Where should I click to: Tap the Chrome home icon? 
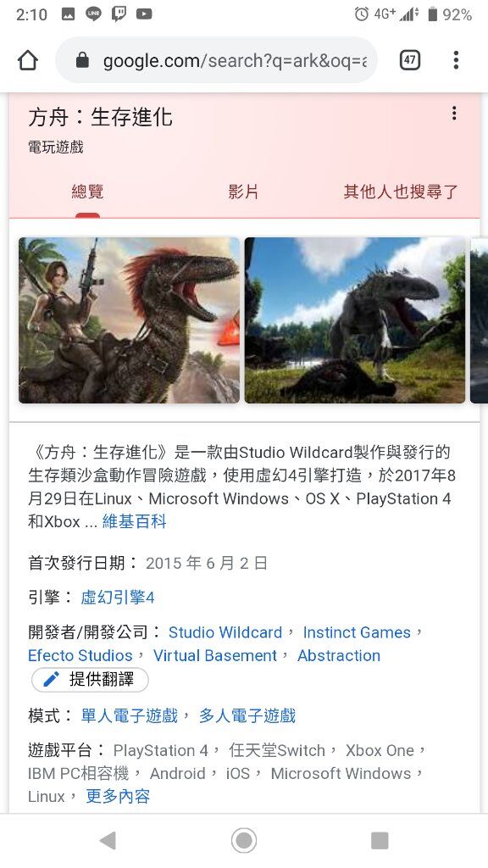pos(28,60)
